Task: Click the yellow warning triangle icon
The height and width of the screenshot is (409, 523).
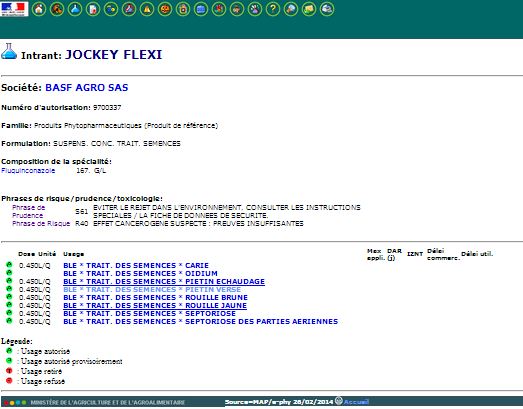Action: coord(147,9)
